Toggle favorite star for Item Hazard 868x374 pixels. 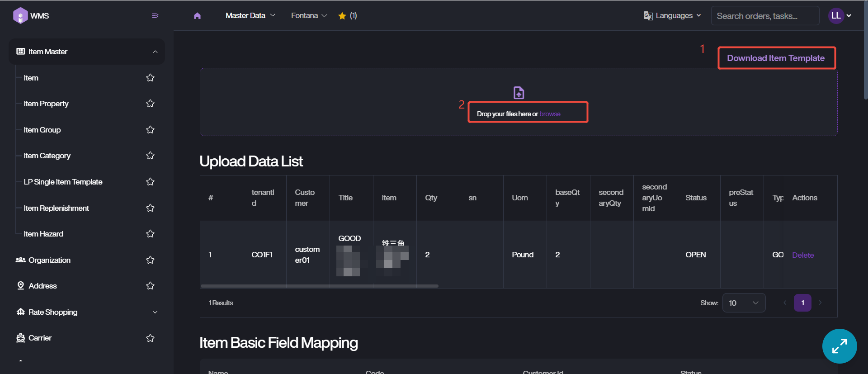click(x=151, y=234)
